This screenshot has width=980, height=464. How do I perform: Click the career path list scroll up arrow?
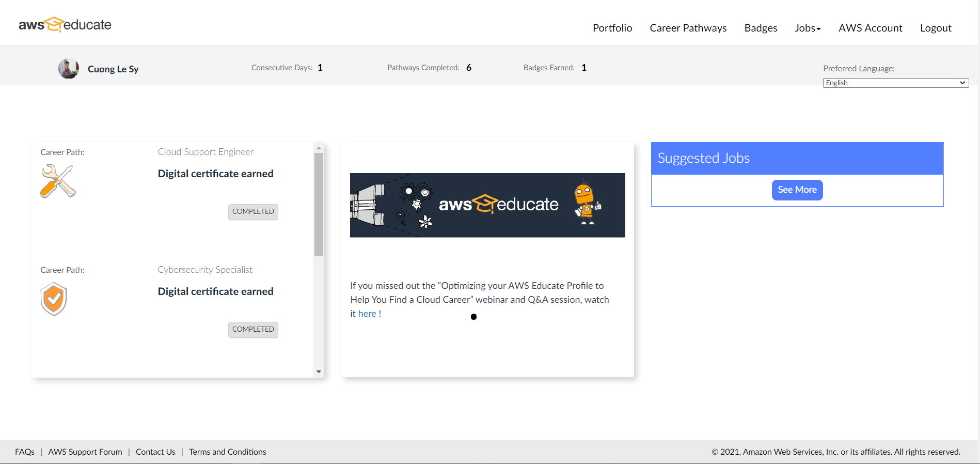pyautogui.click(x=319, y=148)
